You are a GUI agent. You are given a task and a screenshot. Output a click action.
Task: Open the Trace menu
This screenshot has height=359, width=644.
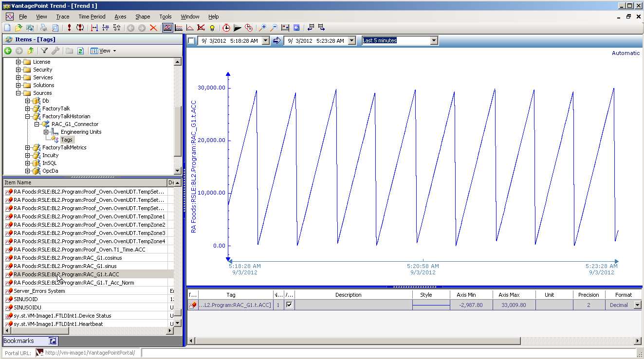coord(62,17)
